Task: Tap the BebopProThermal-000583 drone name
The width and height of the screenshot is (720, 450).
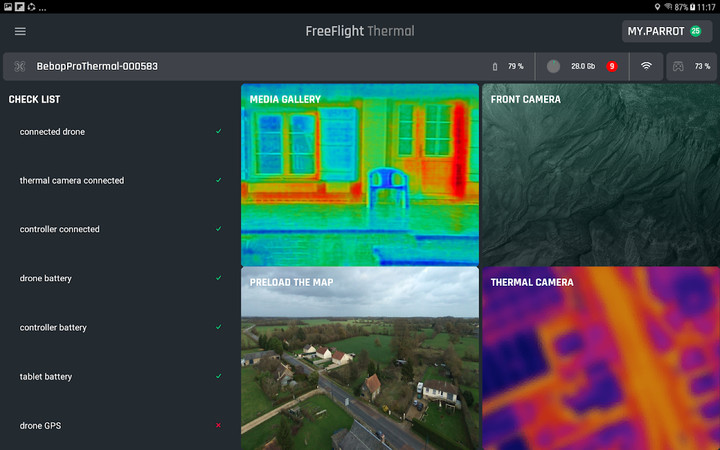Action: point(97,67)
